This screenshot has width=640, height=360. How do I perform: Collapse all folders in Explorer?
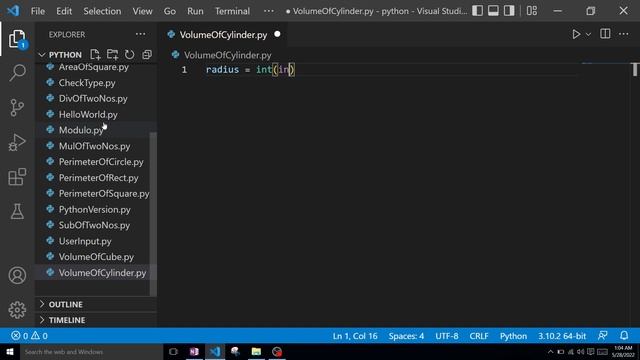147,54
